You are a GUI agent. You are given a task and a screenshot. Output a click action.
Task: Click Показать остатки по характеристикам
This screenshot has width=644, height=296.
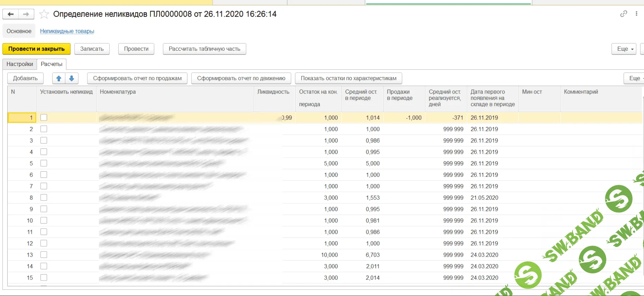pyautogui.click(x=349, y=78)
